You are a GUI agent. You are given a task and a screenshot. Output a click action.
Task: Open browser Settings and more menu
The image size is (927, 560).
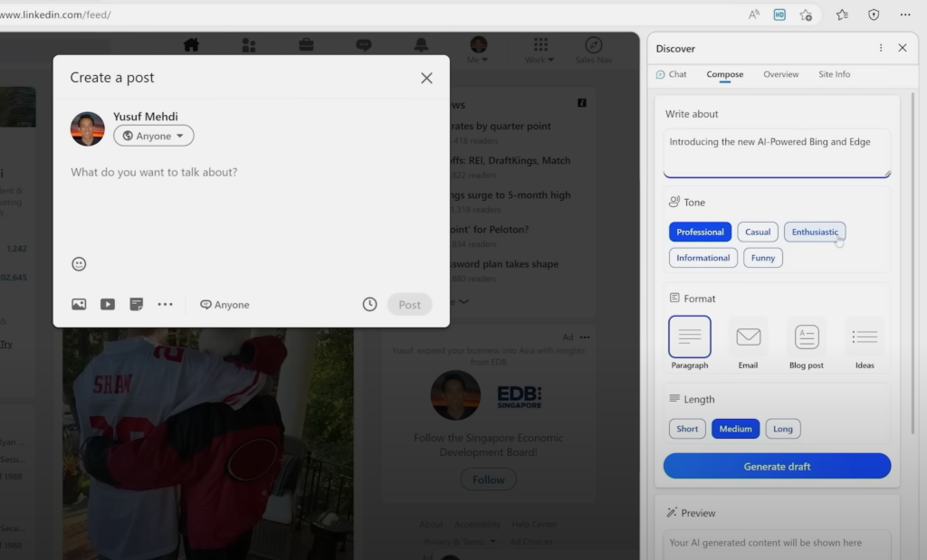(x=905, y=14)
